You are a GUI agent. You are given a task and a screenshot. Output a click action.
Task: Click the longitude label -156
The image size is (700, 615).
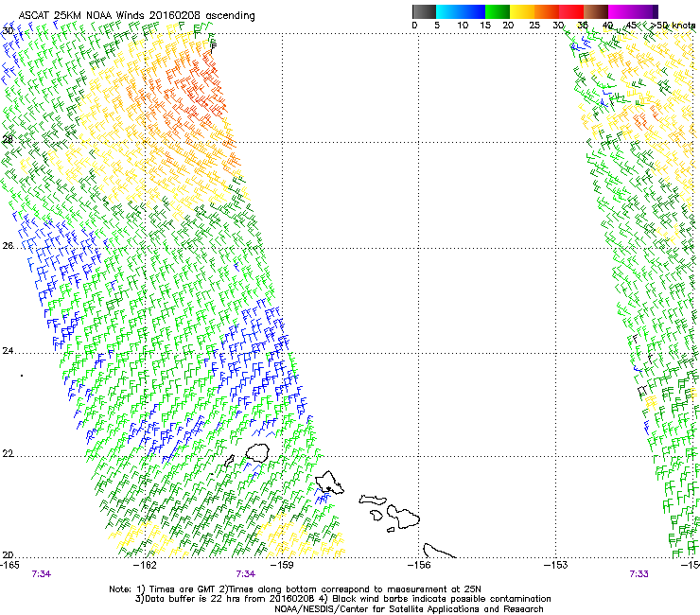pos(419,565)
